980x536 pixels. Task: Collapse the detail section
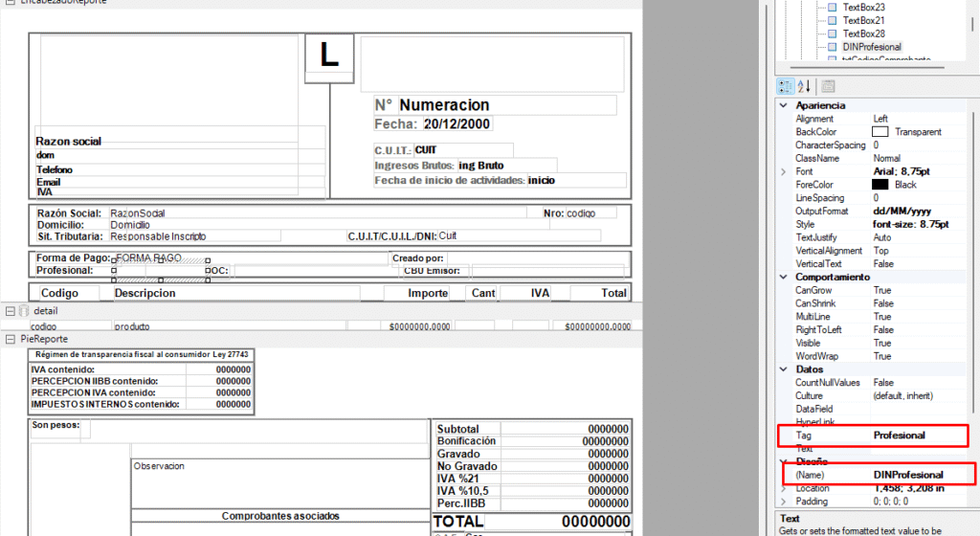click(x=9, y=312)
